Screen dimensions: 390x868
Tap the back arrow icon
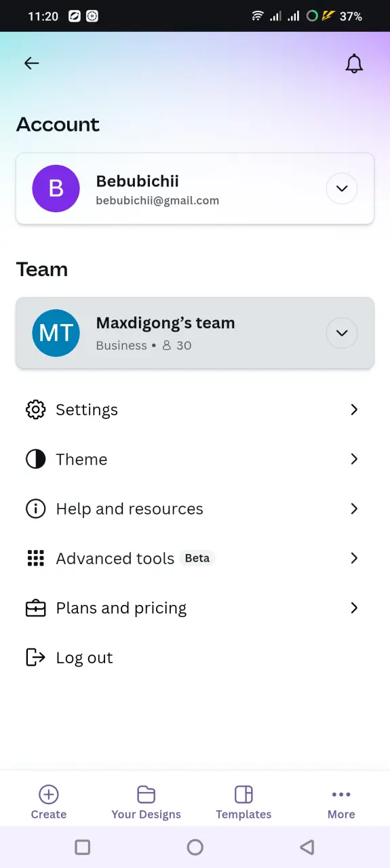coord(32,64)
